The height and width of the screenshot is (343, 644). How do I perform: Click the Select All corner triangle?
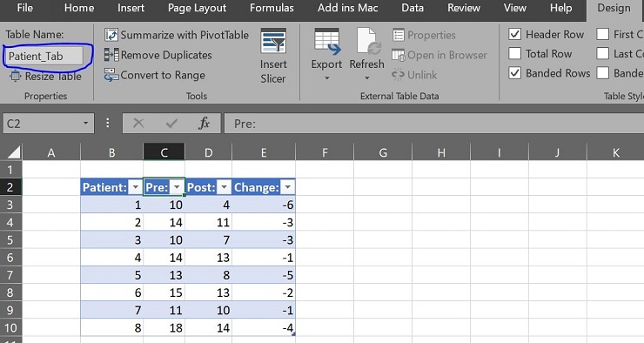pyautogui.click(x=13, y=152)
